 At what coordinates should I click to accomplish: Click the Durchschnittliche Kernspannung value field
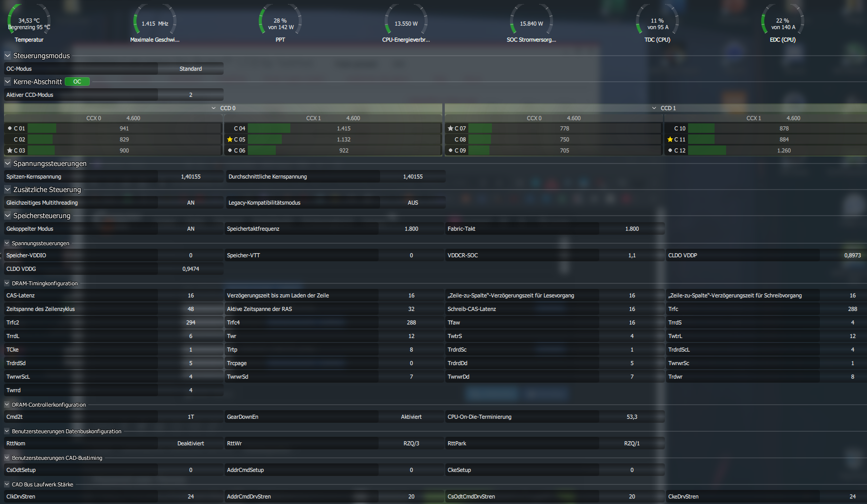(413, 177)
